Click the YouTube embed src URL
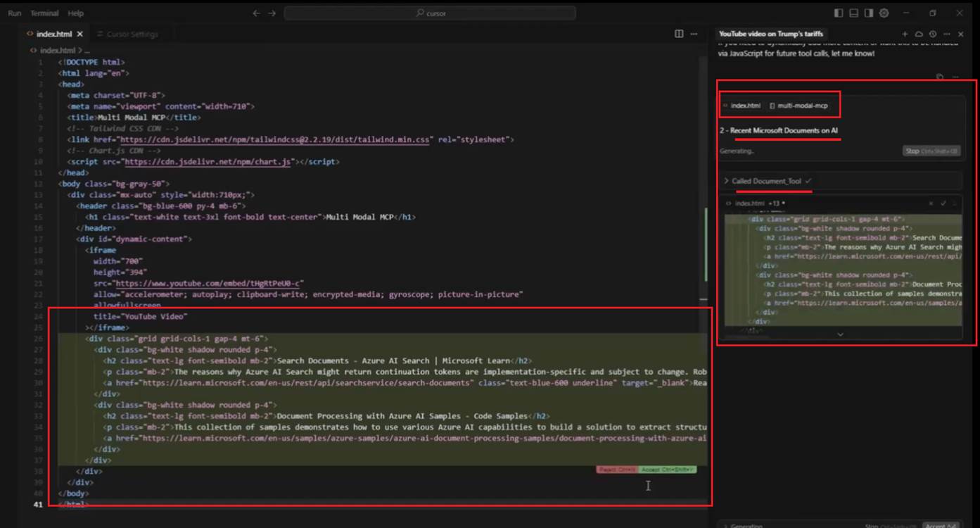Screen dimensions: 980x528 [x=210, y=283]
